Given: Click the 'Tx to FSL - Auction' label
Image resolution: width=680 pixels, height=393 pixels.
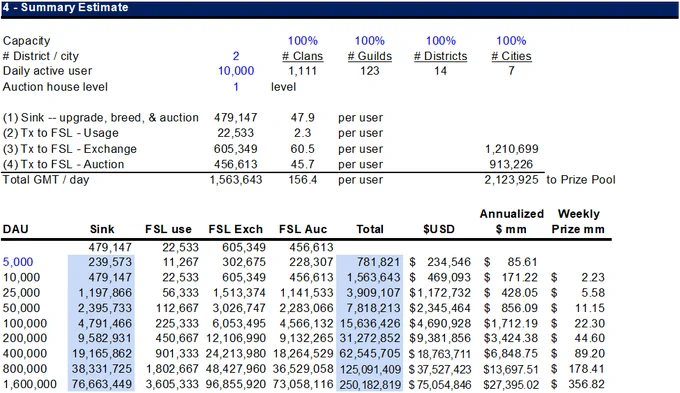Looking at the screenshot, I should click(64, 164).
